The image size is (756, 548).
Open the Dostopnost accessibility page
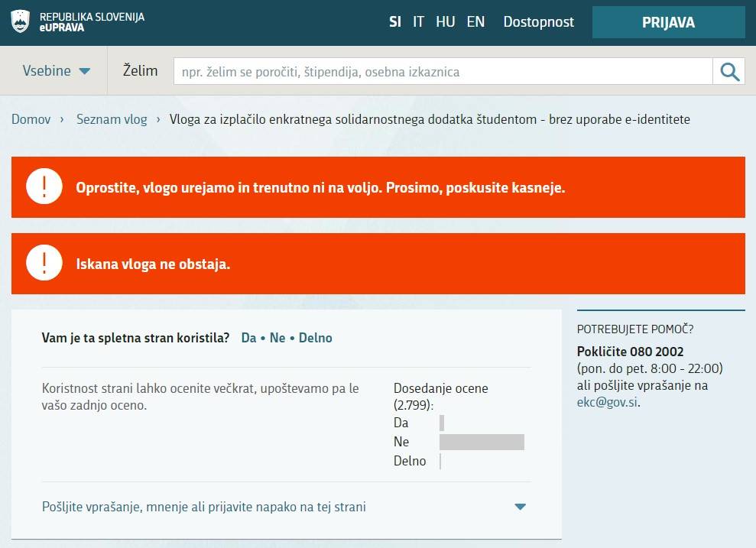pyautogui.click(x=538, y=22)
